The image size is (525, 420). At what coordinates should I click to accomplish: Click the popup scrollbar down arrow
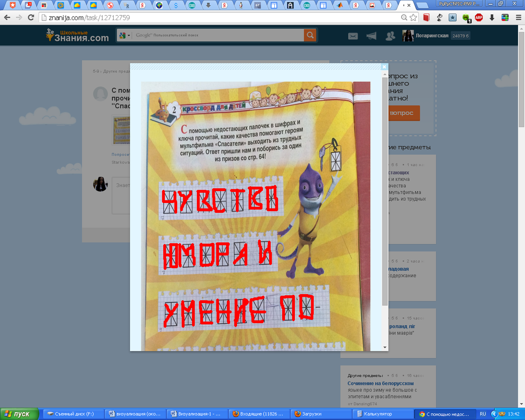point(385,347)
